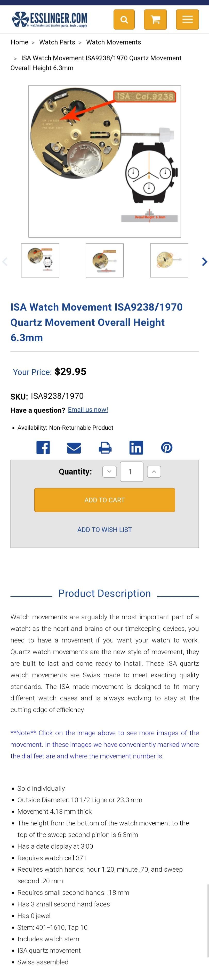The height and width of the screenshot is (980, 209).
Task: Share product on LinkedIn
Action: [136, 447]
